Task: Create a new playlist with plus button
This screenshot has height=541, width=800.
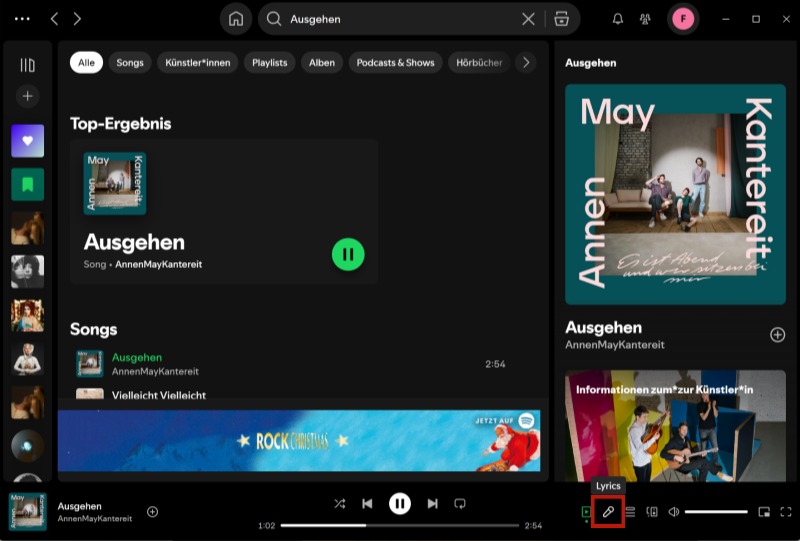Action: pos(28,96)
